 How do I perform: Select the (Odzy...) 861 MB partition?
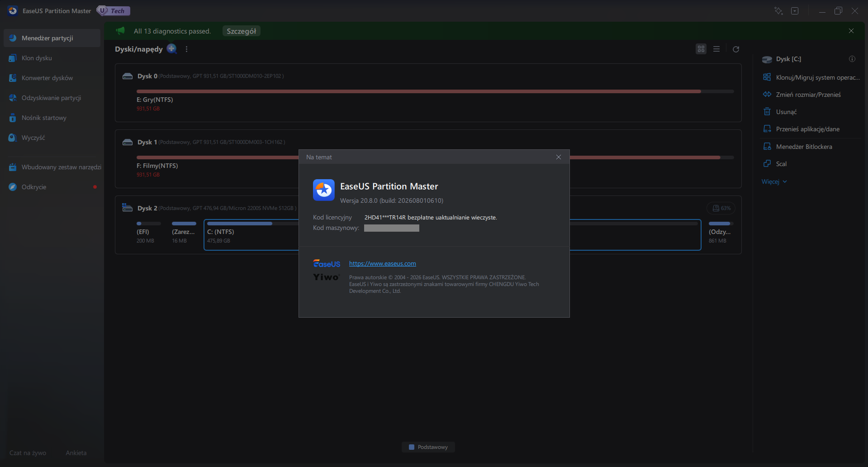pyautogui.click(x=721, y=233)
